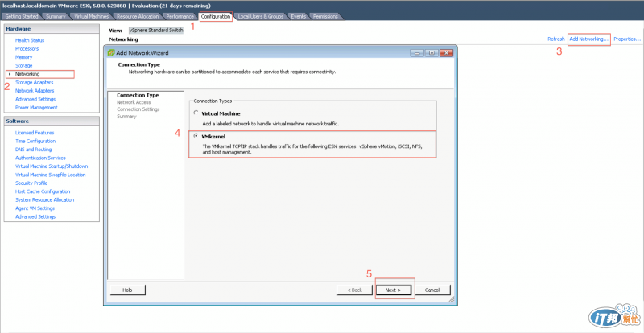The width and height of the screenshot is (644, 333).
Task: Click Next in Add Network Wizard
Action: (x=393, y=290)
